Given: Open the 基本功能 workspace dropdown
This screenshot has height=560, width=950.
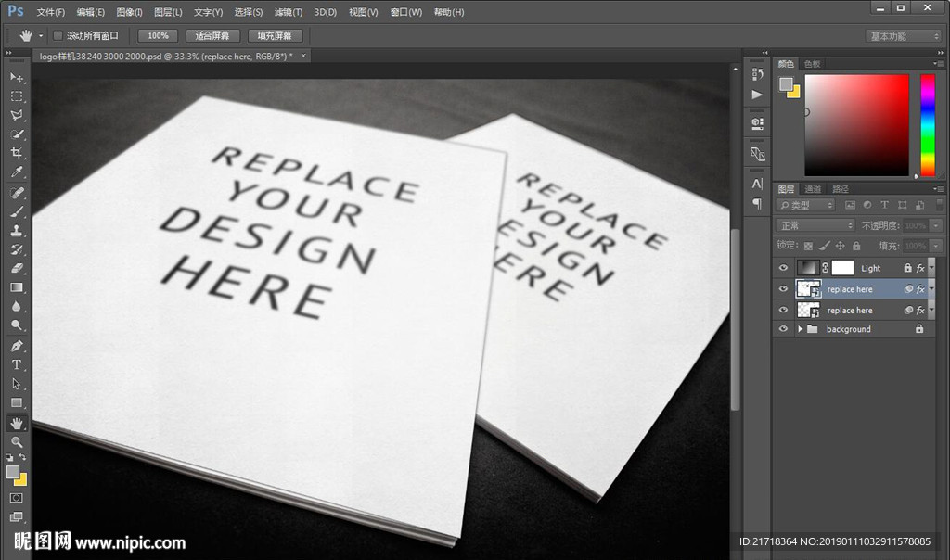Looking at the screenshot, I should tap(904, 36).
